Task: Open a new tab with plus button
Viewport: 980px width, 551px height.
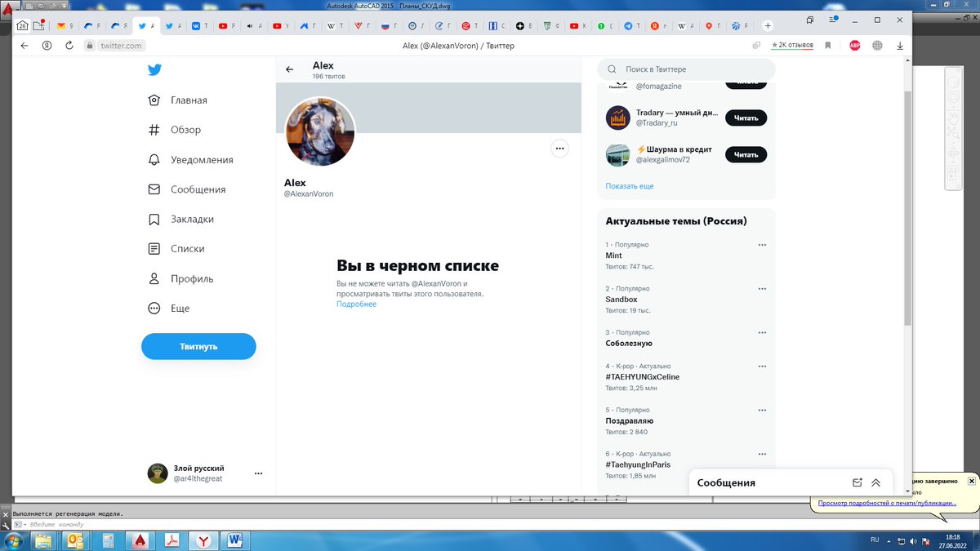Action: pyautogui.click(x=768, y=26)
